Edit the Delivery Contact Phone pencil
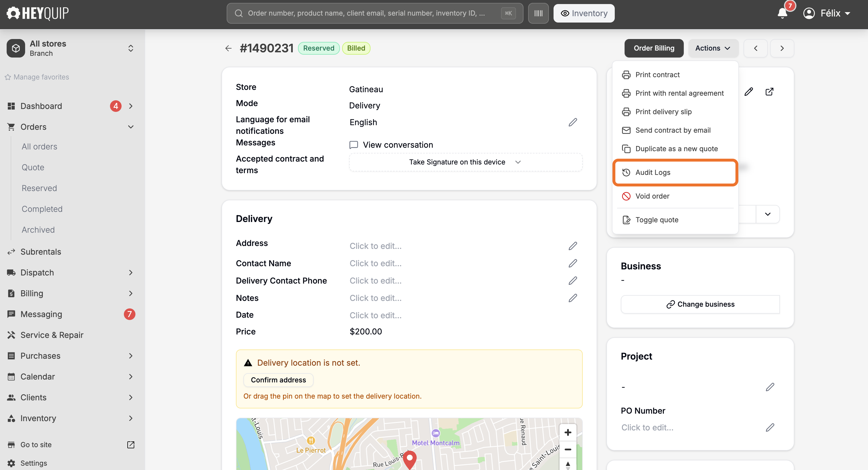Screen dimensions: 868x470 (573, 280)
